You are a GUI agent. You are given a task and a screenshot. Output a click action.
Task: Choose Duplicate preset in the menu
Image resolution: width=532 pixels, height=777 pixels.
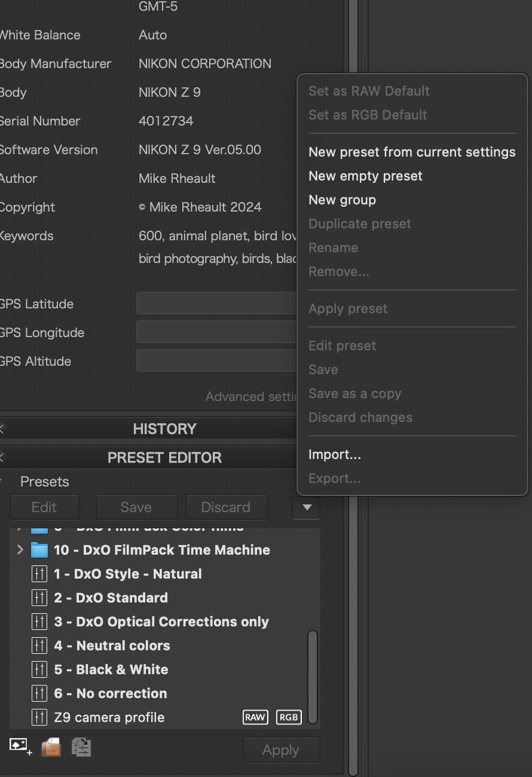point(360,224)
